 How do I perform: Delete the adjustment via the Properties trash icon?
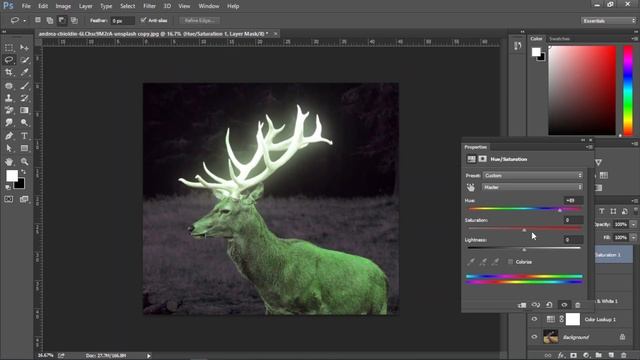coord(578,305)
